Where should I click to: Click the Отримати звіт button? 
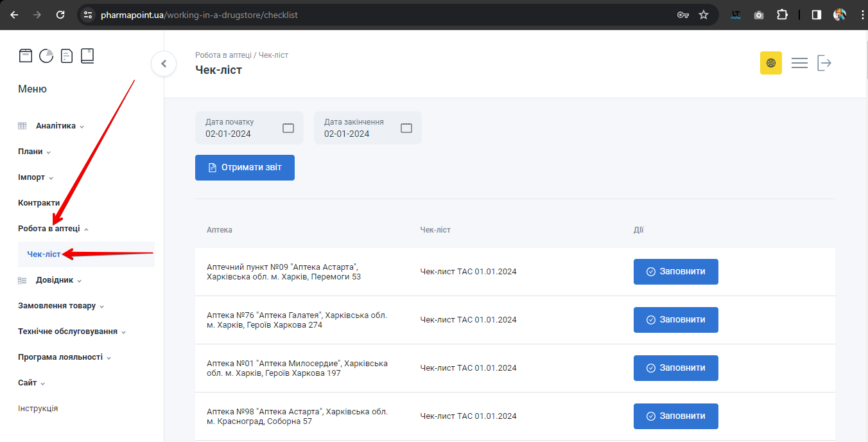pyautogui.click(x=245, y=168)
